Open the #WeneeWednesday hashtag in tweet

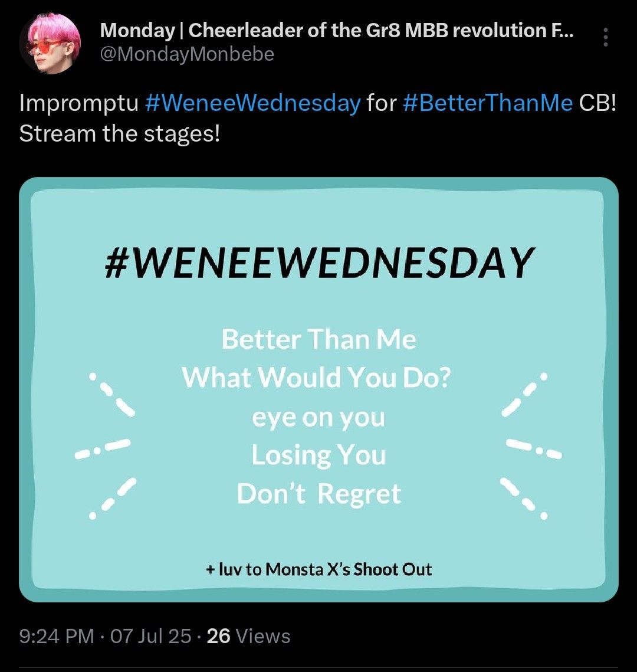[253, 103]
